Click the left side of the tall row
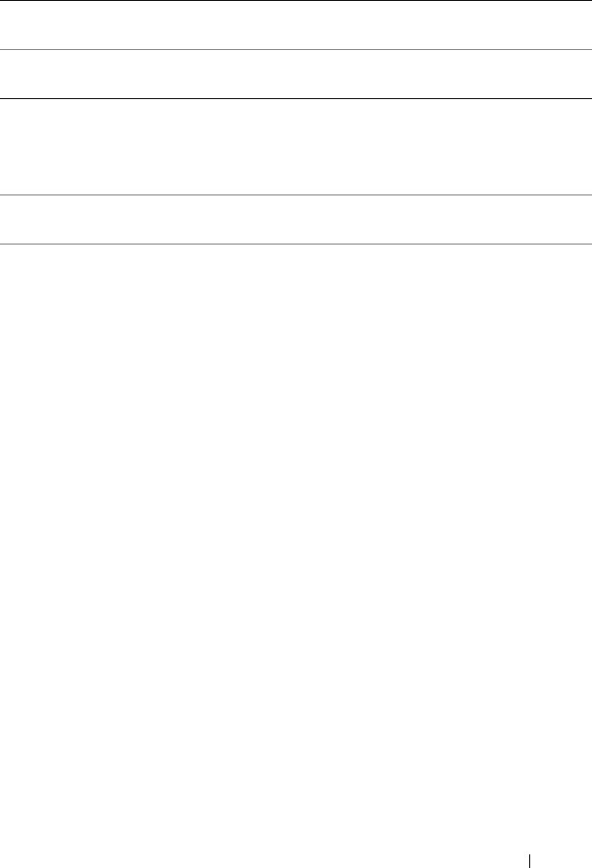 [x=11, y=146]
